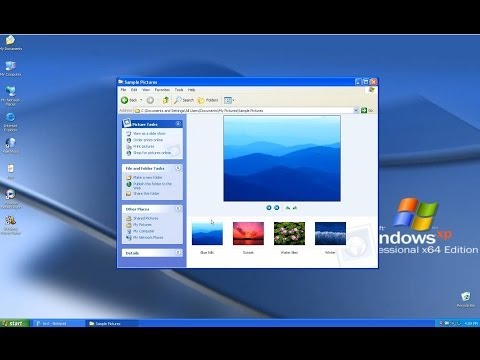Click Make a new folder link
Image resolution: width=480 pixels, height=360 pixels.
pos(144,177)
